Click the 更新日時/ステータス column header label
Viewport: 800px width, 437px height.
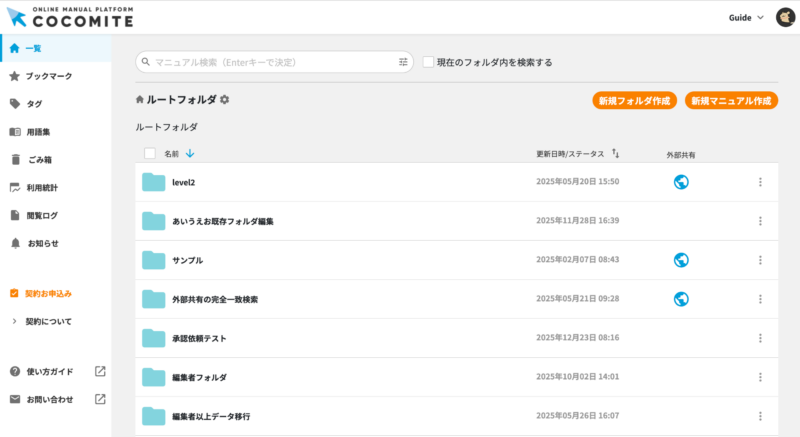[x=570, y=153]
